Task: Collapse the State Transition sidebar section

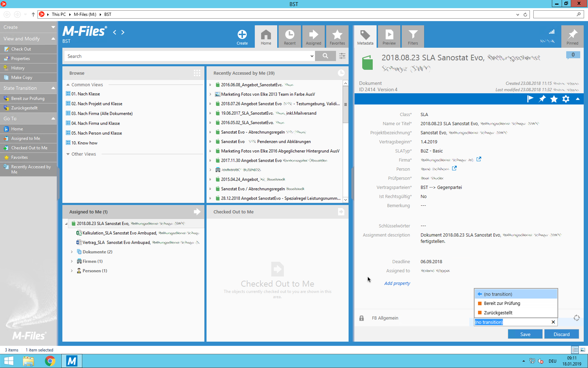Action: pos(53,88)
